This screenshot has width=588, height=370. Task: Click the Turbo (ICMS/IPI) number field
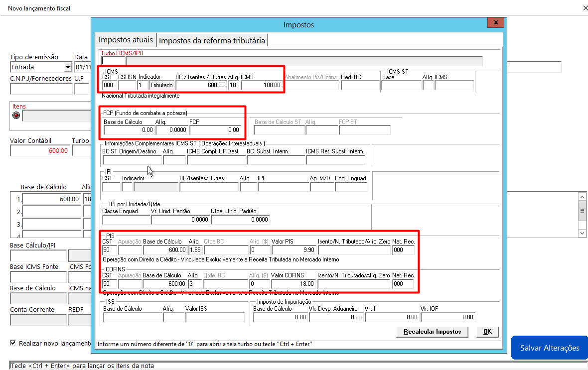click(113, 61)
